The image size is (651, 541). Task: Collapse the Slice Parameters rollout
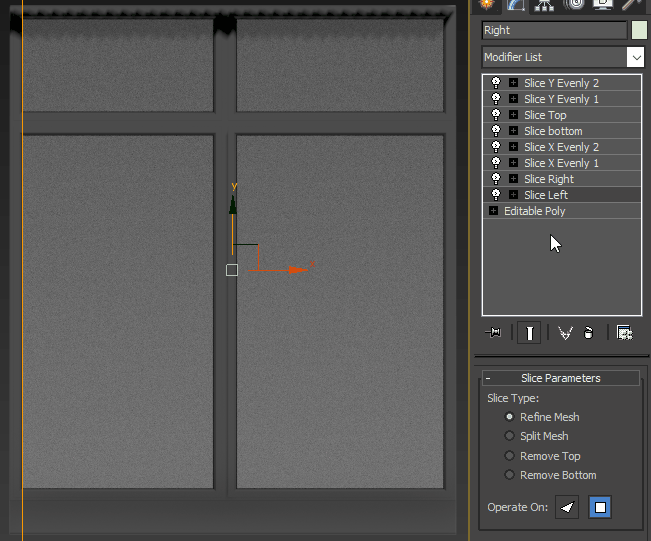pyautogui.click(x=488, y=378)
